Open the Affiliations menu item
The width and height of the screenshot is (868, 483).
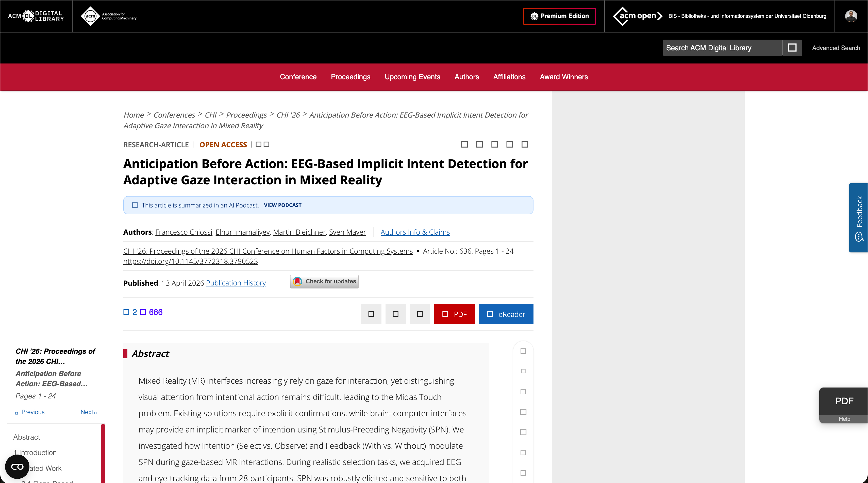pos(509,76)
